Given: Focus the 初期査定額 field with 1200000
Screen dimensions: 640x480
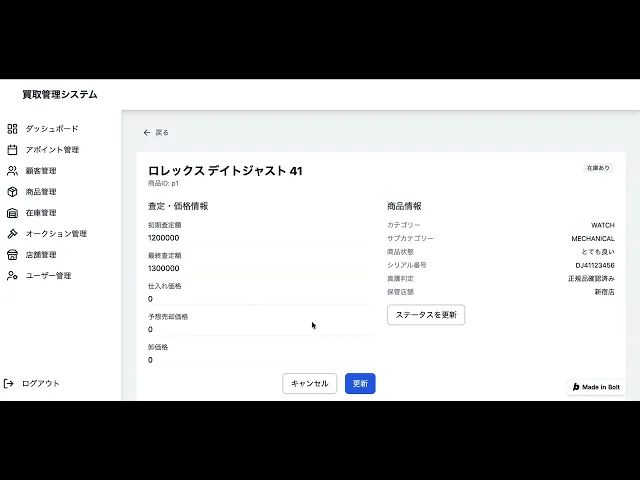Looking at the screenshot, I should coord(260,238).
